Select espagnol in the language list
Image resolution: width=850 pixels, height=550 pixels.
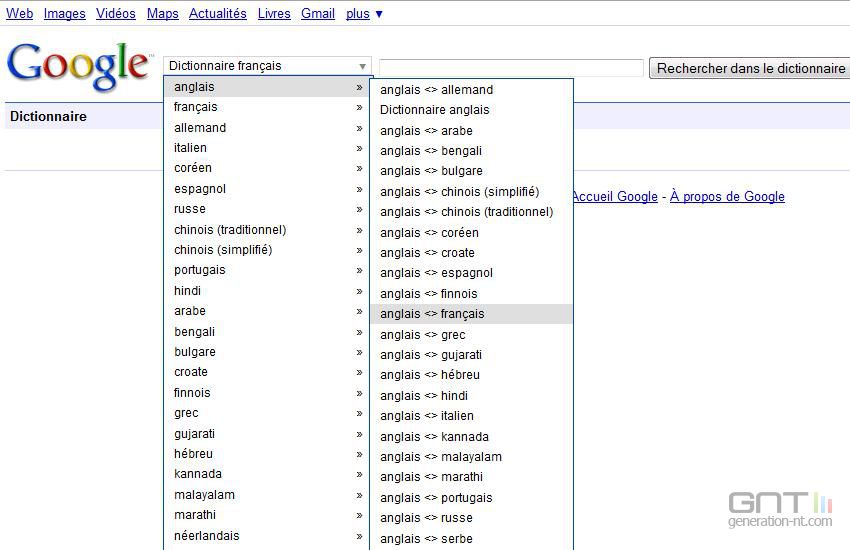point(200,189)
